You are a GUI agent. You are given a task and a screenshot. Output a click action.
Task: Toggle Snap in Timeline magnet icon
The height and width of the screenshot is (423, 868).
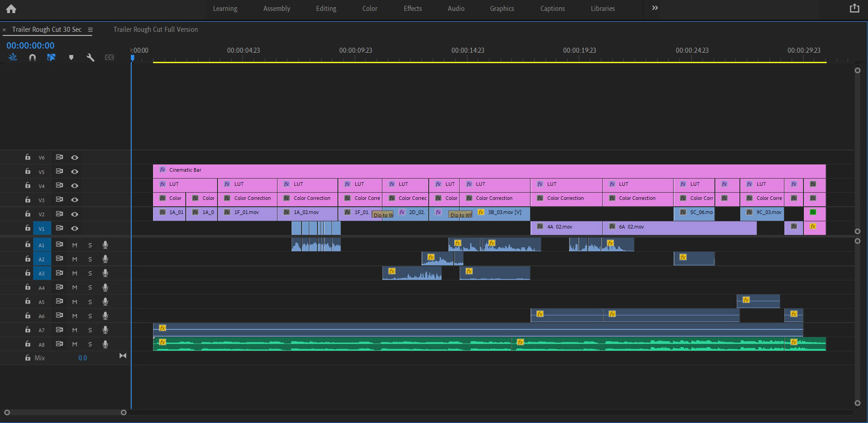pyautogui.click(x=32, y=57)
